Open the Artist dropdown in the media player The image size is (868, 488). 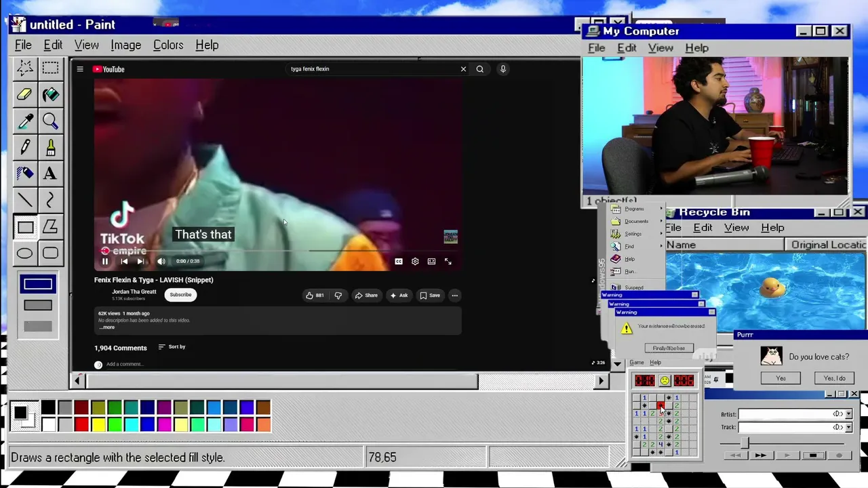pos(848,413)
